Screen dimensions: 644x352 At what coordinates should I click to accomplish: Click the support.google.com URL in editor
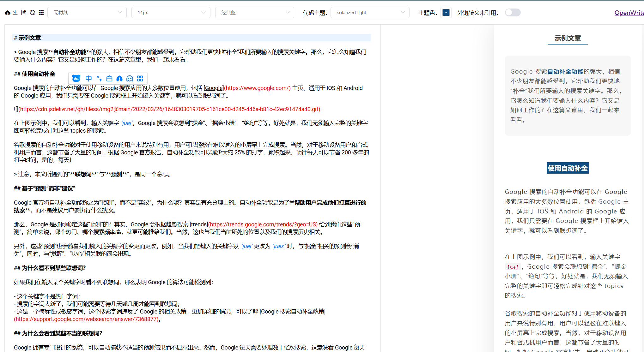pos(86,319)
